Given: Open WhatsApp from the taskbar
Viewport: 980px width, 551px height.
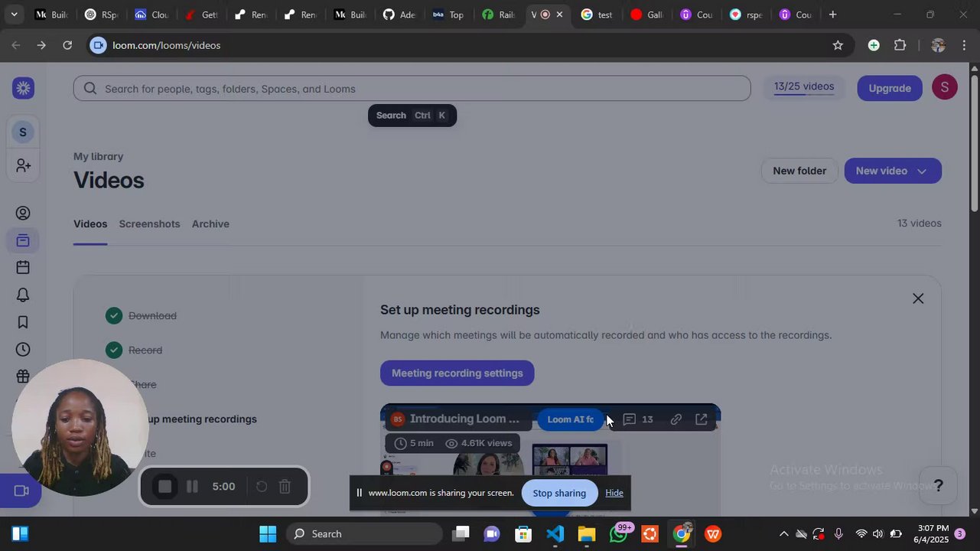Looking at the screenshot, I should (618, 534).
